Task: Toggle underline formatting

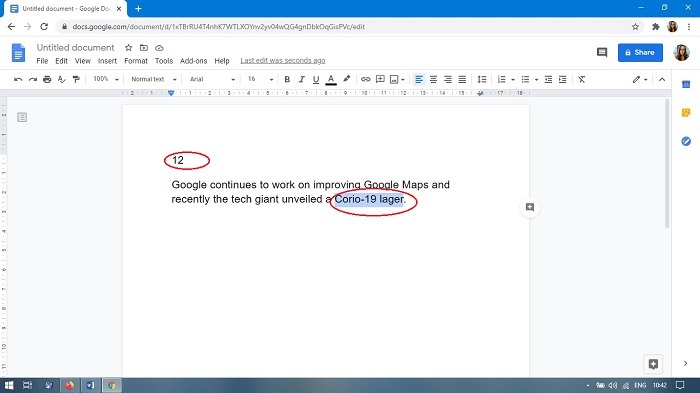Action: coord(316,79)
